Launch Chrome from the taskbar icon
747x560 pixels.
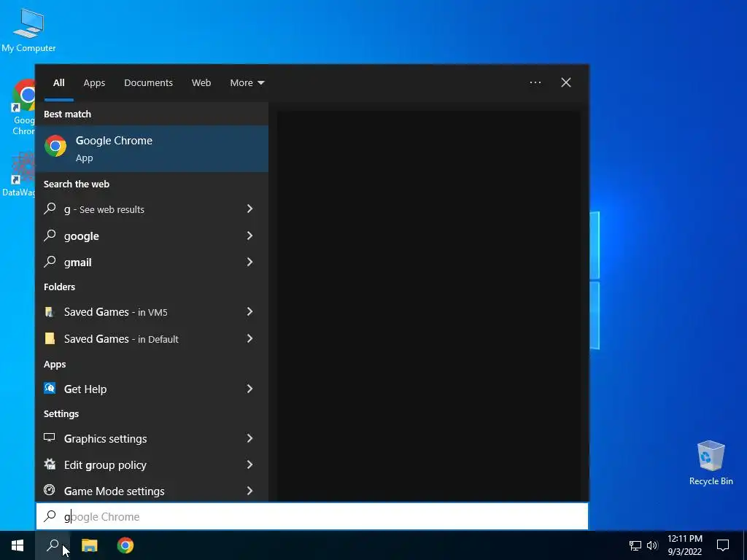pos(125,545)
